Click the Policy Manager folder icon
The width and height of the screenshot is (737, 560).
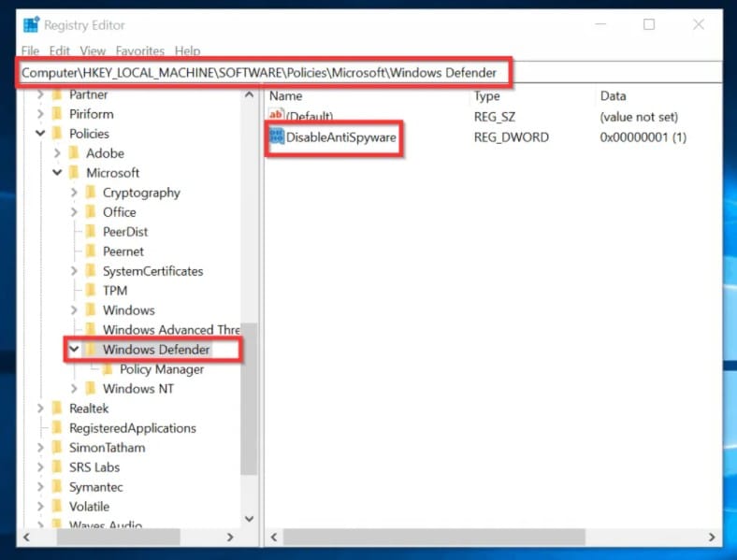108,369
